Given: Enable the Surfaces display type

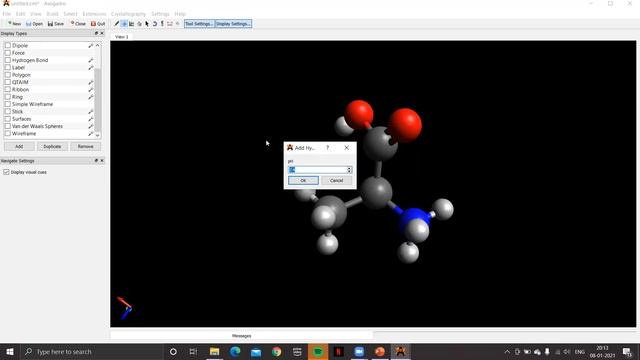Looking at the screenshot, I should coord(8,119).
